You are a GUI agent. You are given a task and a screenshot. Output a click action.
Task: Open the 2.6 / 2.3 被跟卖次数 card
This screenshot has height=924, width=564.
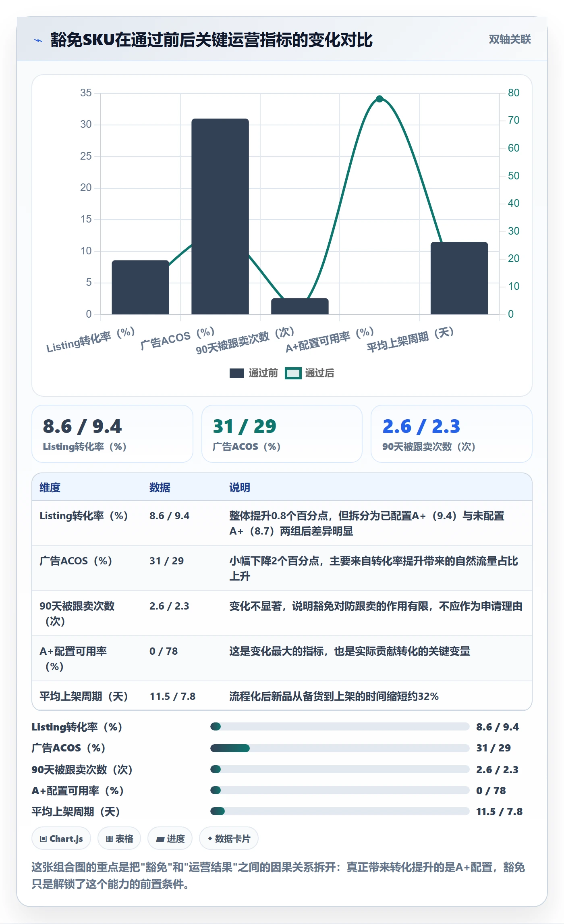[451, 434]
